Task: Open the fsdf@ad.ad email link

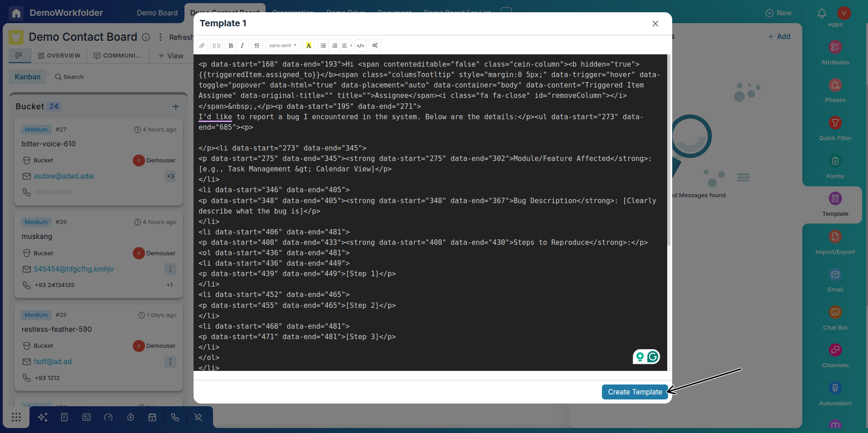Action: tap(53, 361)
